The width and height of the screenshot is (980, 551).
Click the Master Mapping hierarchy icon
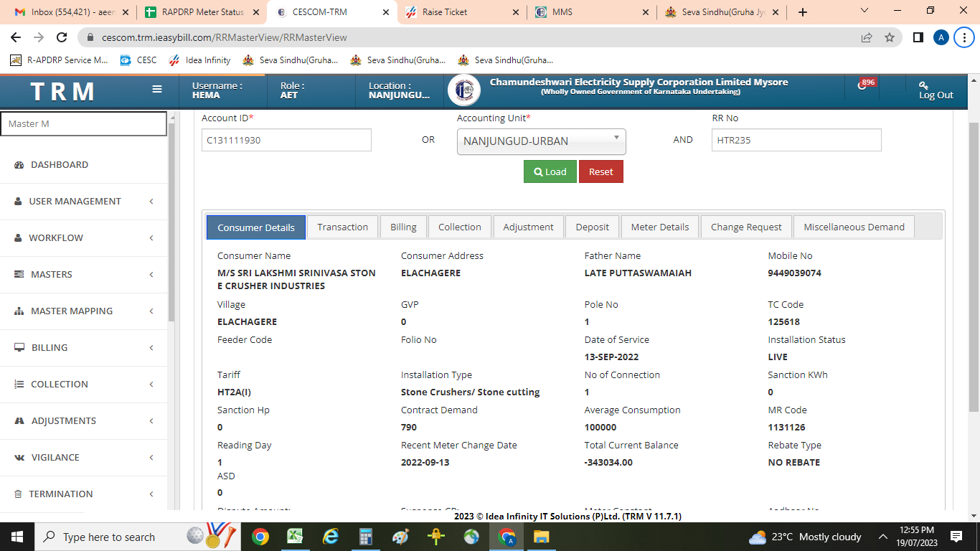(x=19, y=311)
